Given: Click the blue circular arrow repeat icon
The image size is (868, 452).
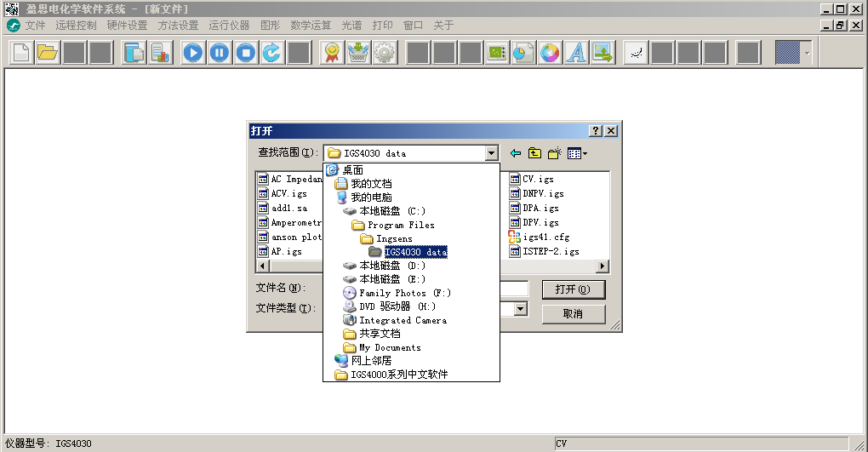Looking at the screenshot, I should 271,53.
